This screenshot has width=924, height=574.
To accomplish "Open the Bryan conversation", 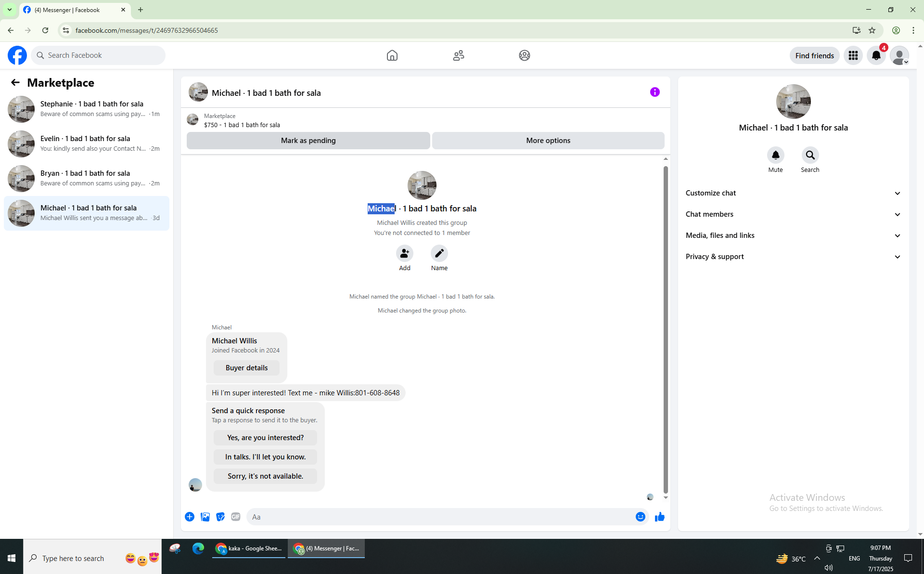I will [x=87, y=178].
